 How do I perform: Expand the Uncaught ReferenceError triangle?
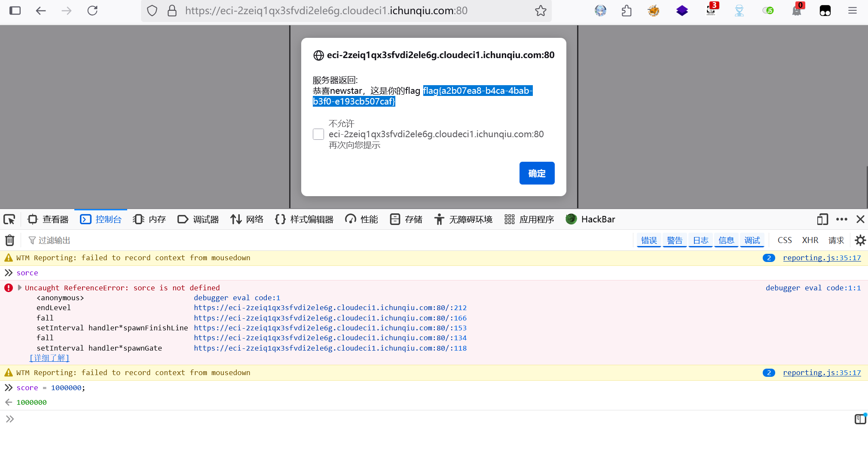click(x=20, y=288)
